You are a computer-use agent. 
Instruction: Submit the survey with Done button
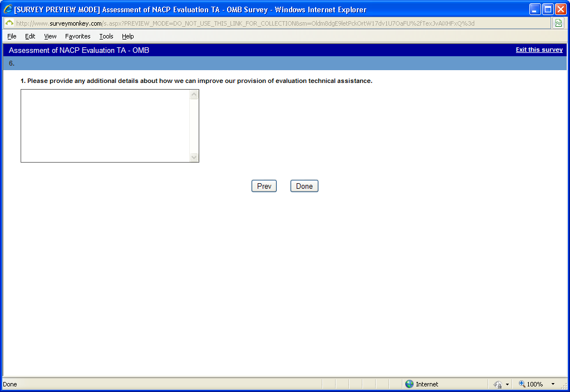coord(304,186)
